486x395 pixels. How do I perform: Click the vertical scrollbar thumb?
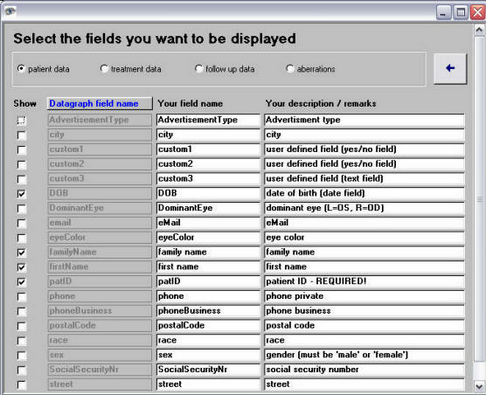(480, 199)
